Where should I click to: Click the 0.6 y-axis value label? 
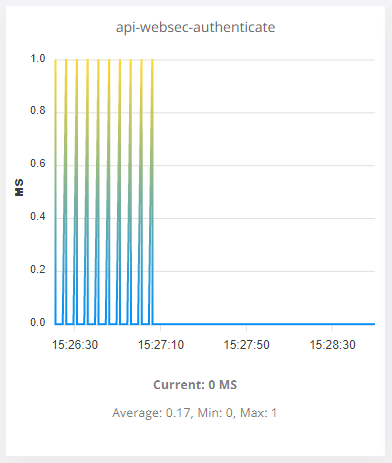pyautogui.click(x=38, y=163)
